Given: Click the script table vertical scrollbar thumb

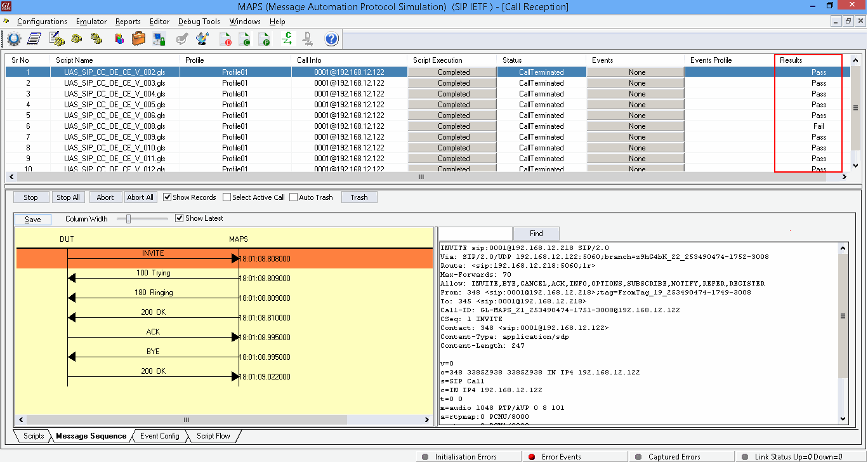Looking at the screenshot, I should tap(855, 107).
